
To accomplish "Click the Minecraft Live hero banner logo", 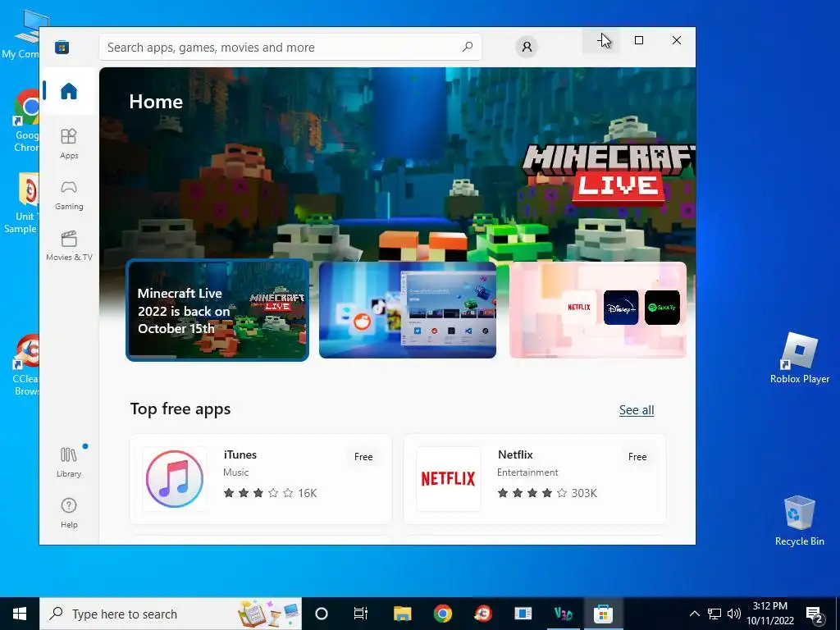I will click(x=609, y=176).
